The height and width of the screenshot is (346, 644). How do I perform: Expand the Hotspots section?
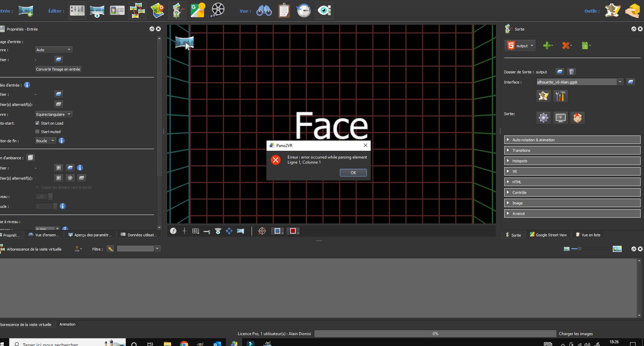[572, 161]
